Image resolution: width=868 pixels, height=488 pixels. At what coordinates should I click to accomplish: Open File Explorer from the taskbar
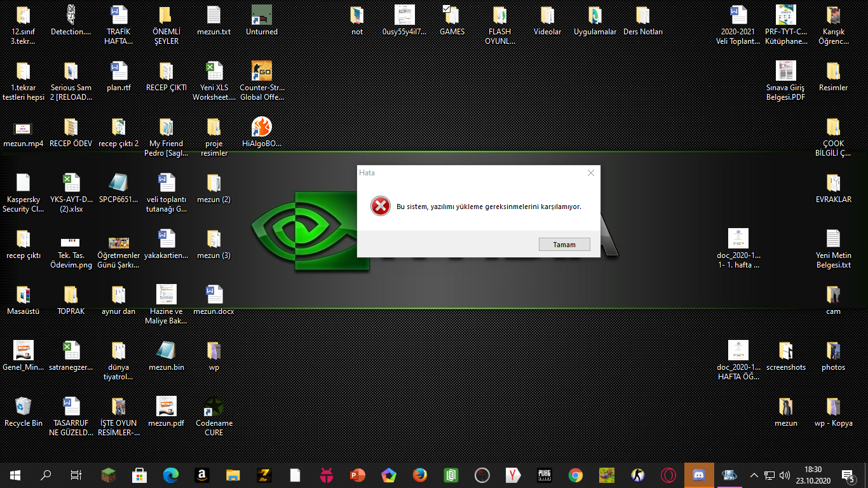pos(233,475)
